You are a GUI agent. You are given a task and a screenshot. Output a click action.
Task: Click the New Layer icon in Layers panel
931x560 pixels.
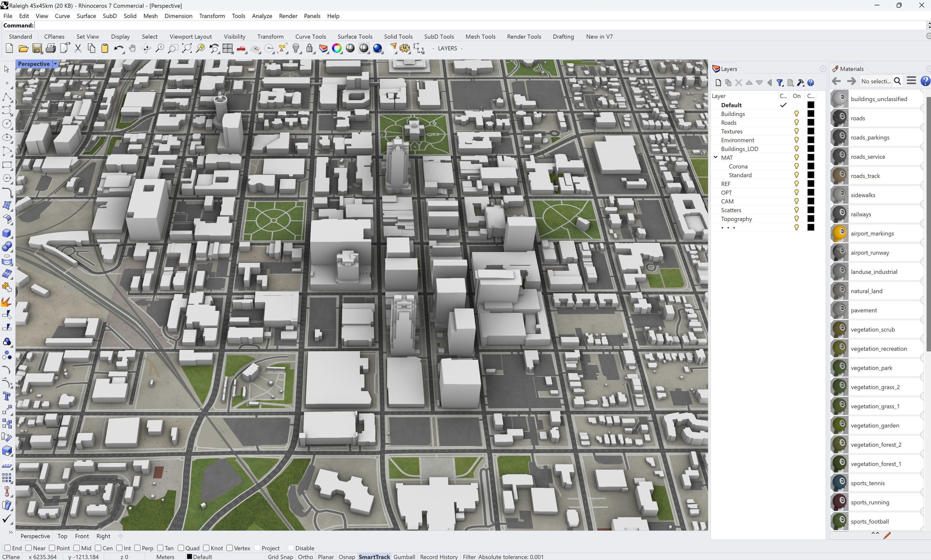(x=718, y=83)
